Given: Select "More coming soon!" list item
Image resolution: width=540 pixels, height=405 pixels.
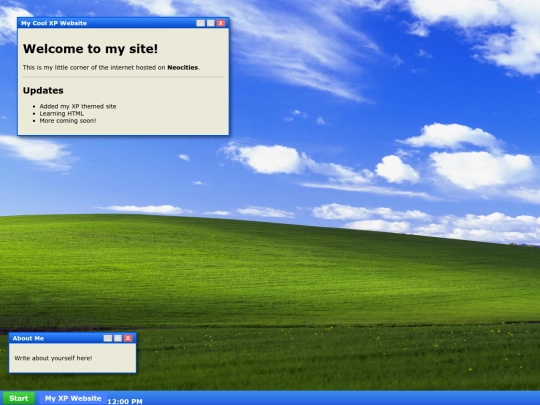Looking at the screenshot, I should tap(68, 121).
